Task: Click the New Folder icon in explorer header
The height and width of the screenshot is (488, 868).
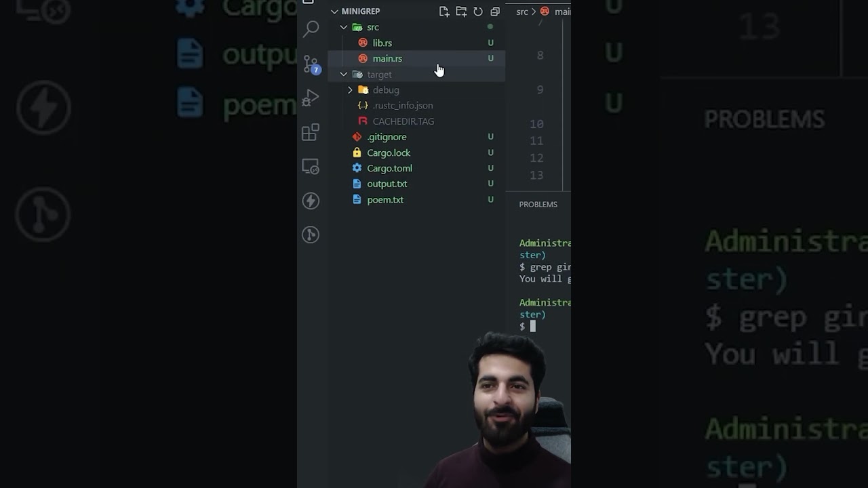Action: point(461,12)
